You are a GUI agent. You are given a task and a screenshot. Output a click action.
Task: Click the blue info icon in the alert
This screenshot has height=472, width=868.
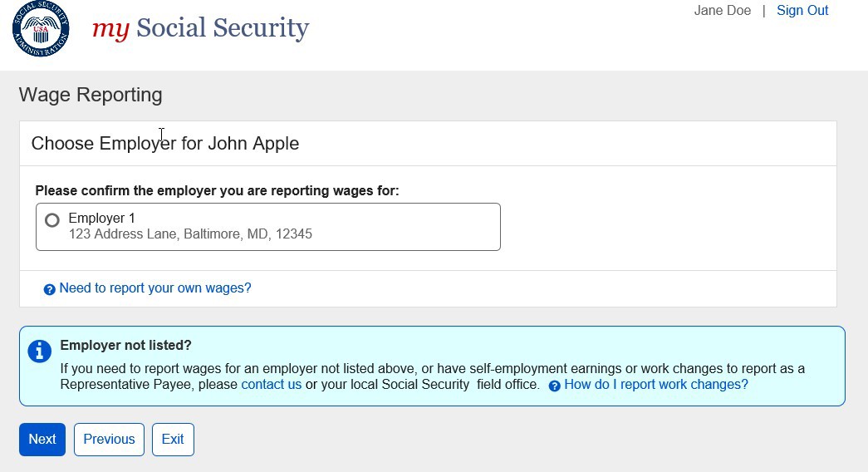click(39, 352)
